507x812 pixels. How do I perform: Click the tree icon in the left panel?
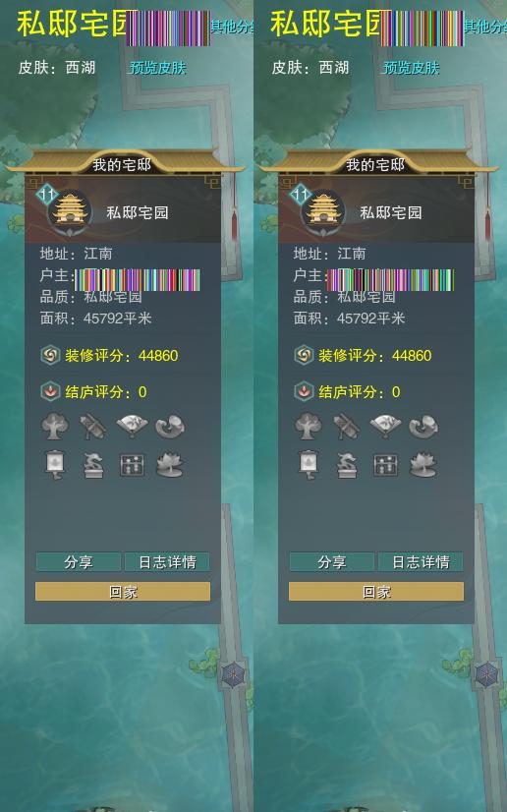tap(55, 427)
